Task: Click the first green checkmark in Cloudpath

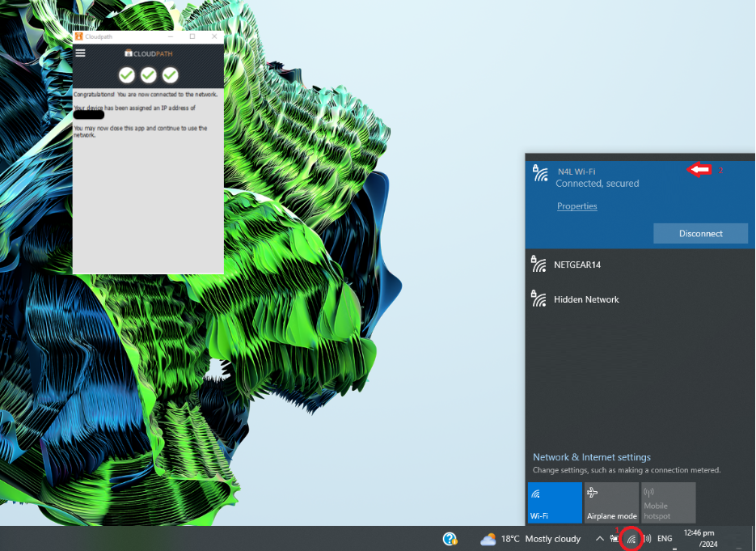Action: pos(126,74)
